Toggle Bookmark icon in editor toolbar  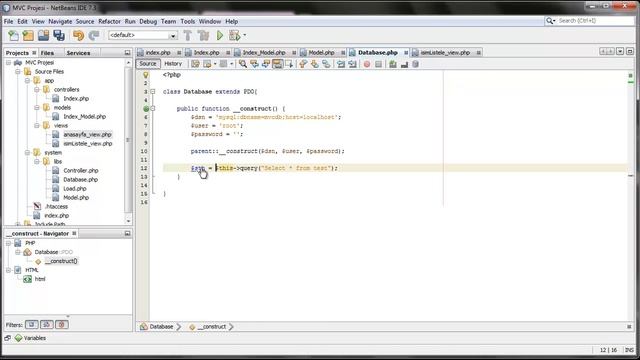(x=326, y=64)
